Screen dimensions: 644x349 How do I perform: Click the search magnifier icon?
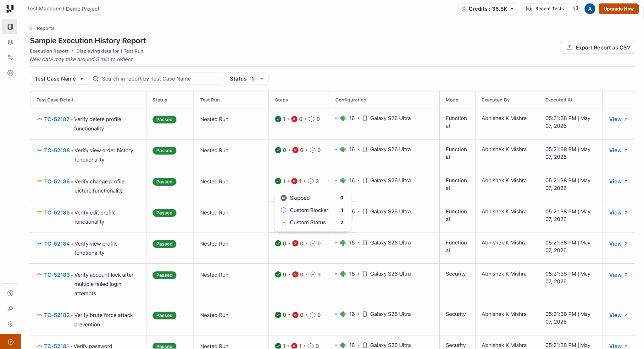96,79
